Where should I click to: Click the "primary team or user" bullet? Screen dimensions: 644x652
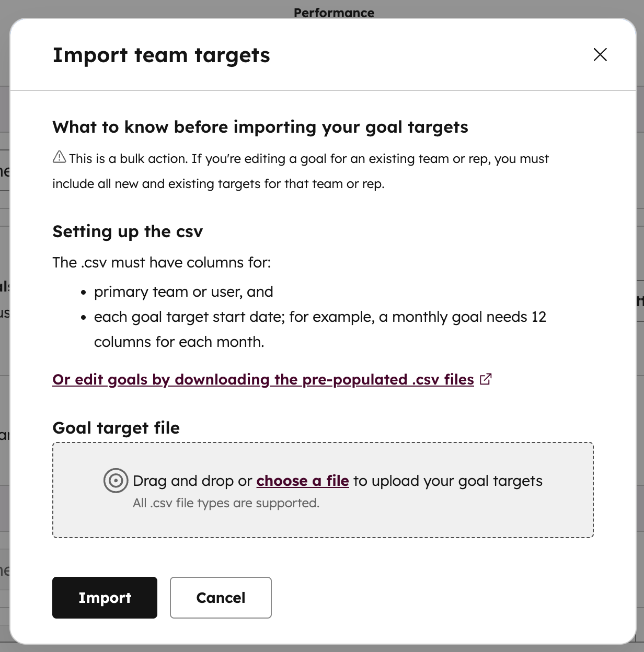click(x=183, y=292)
